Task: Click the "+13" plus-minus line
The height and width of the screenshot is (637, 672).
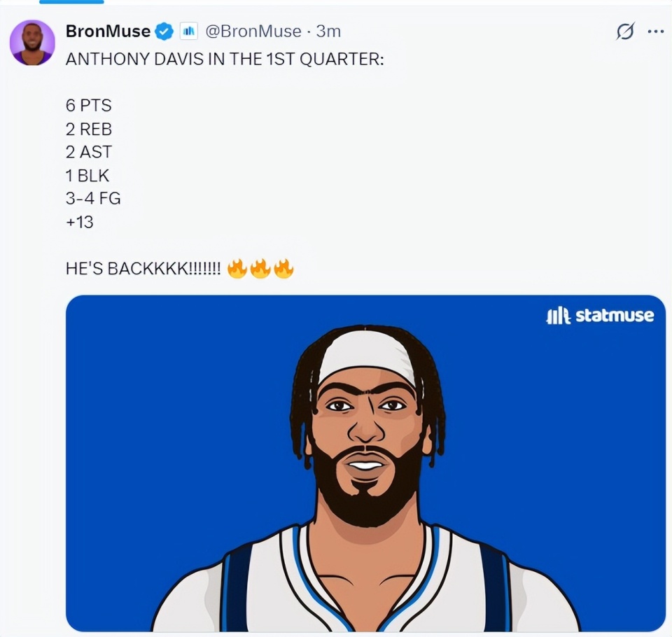Action: 80,222
